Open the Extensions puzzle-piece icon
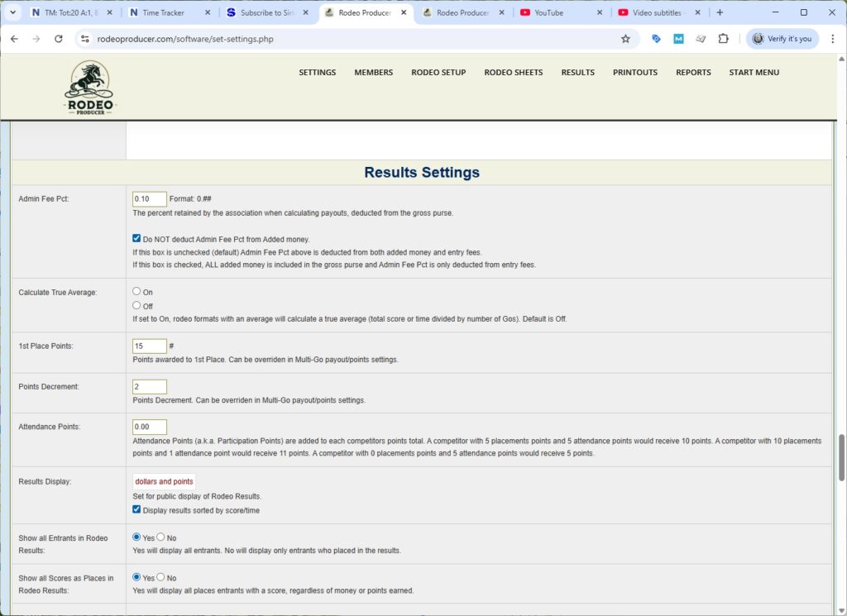This screenshot has width=847, height=616. coord(723,38)
